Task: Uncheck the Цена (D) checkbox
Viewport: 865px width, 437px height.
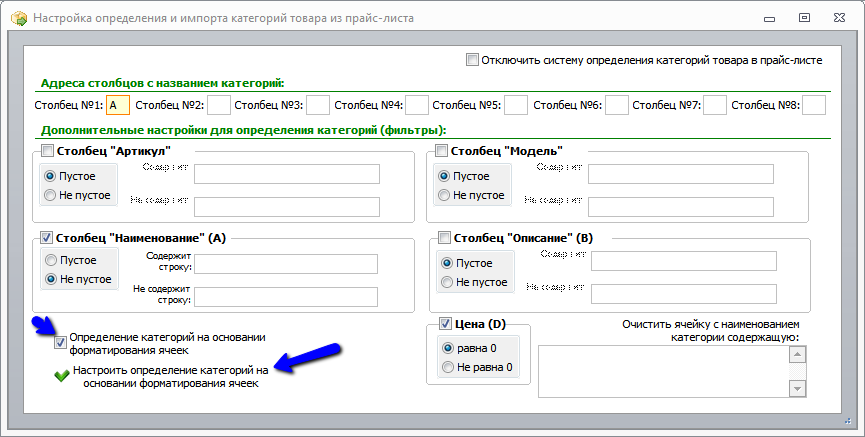Action: 445,324
